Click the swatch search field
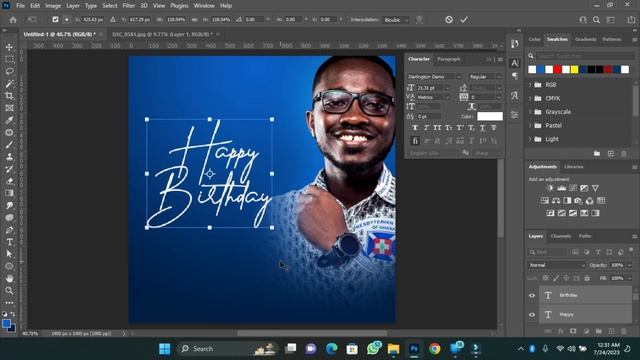This screenshot has height=360, width=640. [x=585, y=56]
